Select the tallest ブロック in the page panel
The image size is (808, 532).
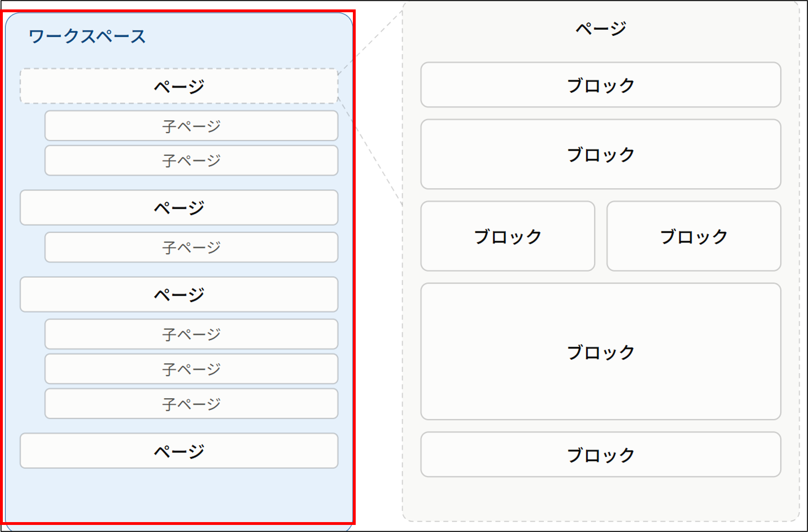pyautogui.click(x=601, y=352)
